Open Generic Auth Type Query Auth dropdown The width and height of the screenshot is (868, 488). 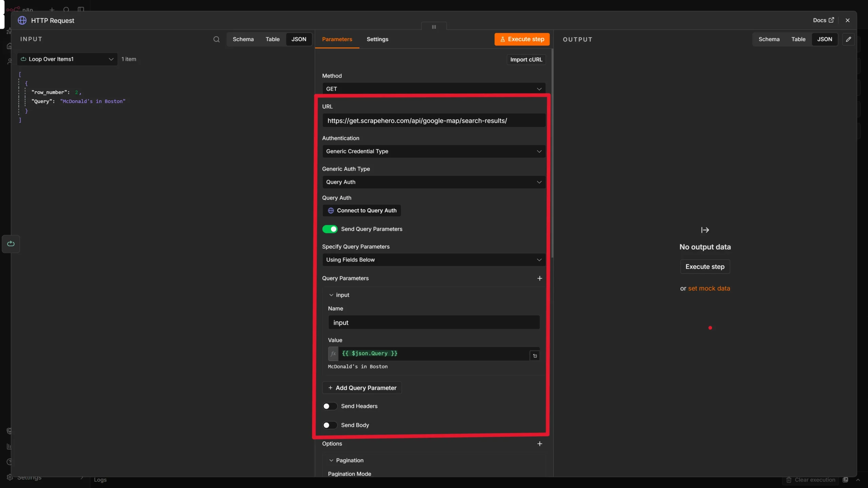pyautogui.click(x=434, y=182)
